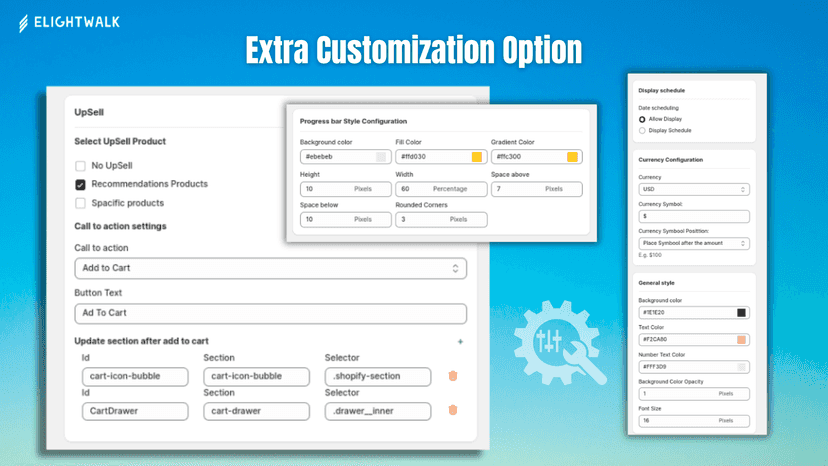The height and width of the screenshot is (466, 828).
Task: Click the Date scheduling label
Action: point(658,108)
